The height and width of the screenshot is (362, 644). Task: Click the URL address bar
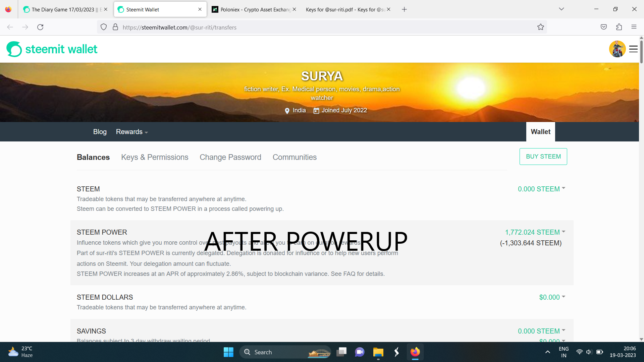pyautogui.click(x=322, y=27)
